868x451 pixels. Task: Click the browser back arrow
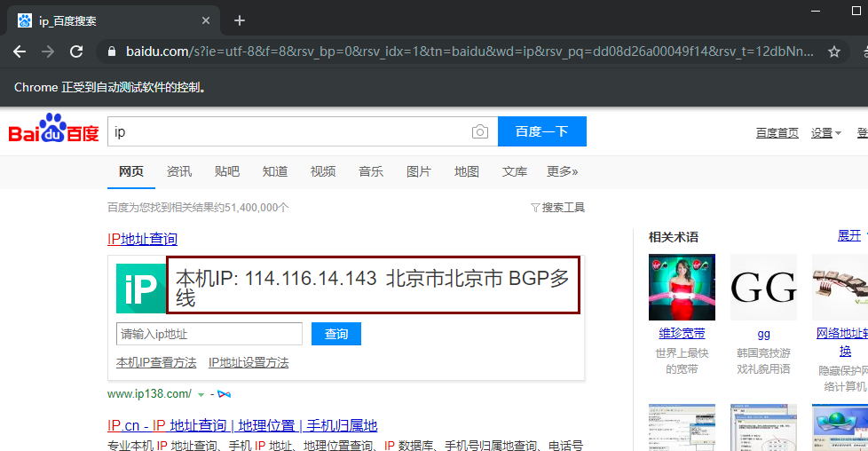(20, 51)
